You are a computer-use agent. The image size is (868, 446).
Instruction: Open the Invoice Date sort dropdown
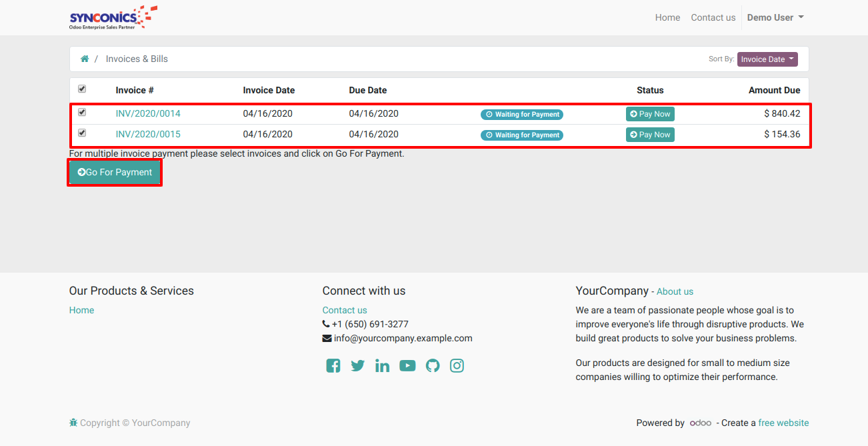[767, 59]
